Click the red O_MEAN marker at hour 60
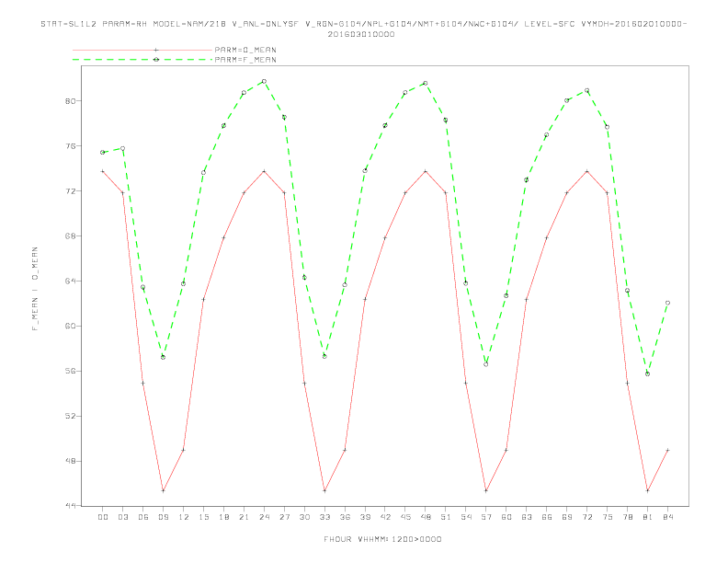 [x=506, y=450]
